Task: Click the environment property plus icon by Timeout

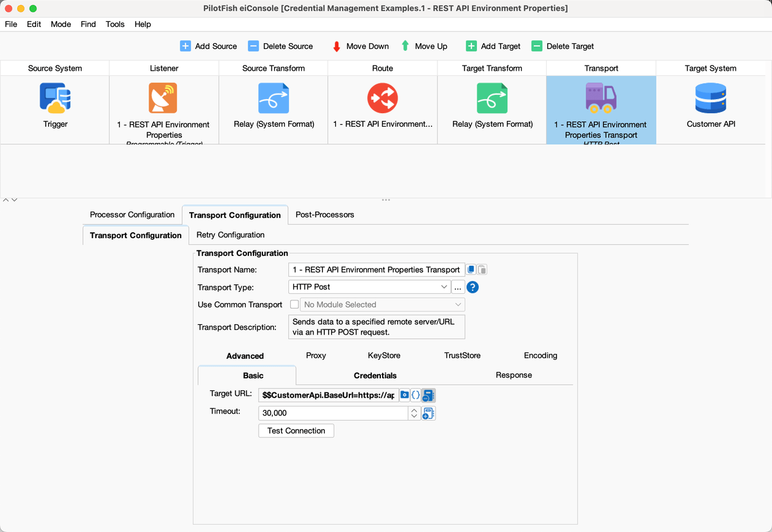Action: click(x=428, y=413)
